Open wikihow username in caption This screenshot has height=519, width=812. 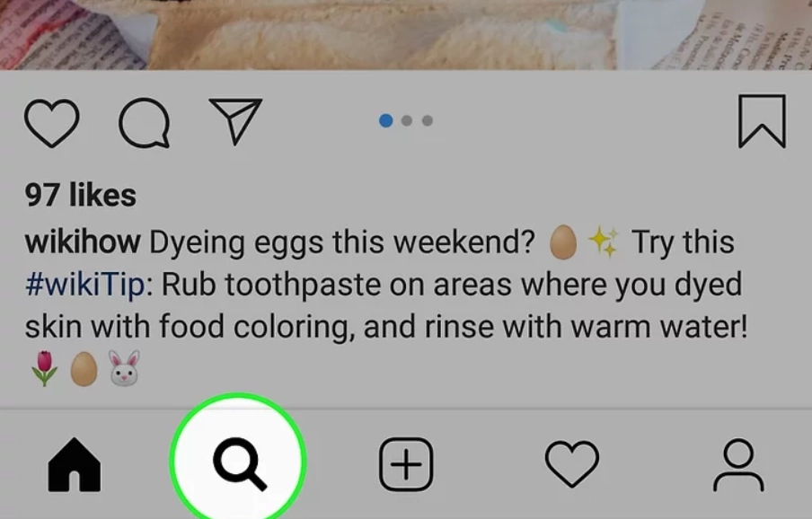click(x=83, y=242)
